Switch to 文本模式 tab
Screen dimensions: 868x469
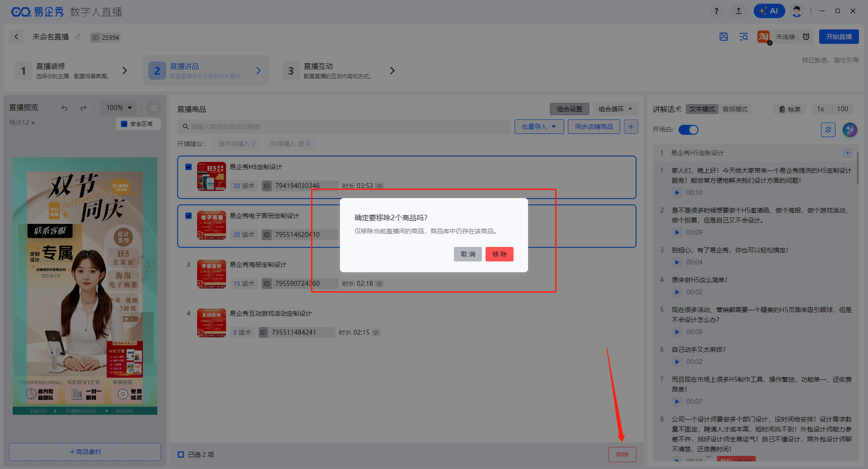(x=702, y=109)
